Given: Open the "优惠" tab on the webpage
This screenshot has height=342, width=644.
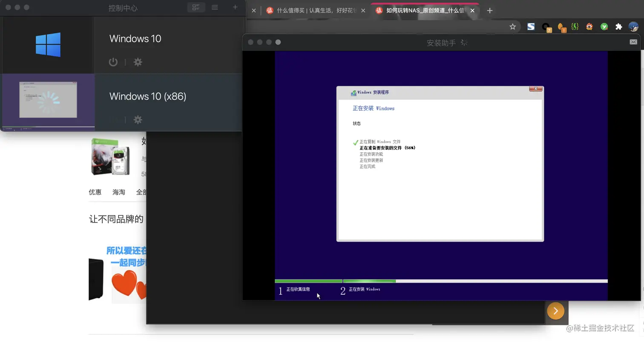Looking at the screenshot, I should (x=95, y=192).
